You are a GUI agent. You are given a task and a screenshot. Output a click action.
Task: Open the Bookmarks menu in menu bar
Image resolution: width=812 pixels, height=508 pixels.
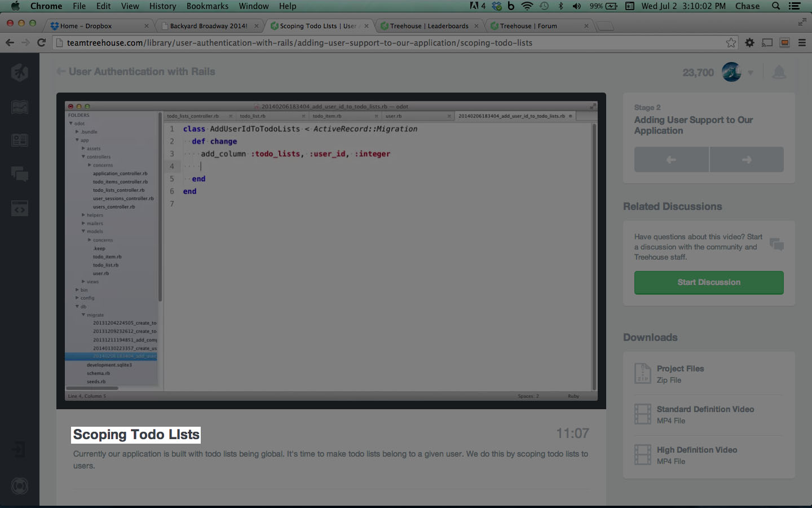pos(207,6)
